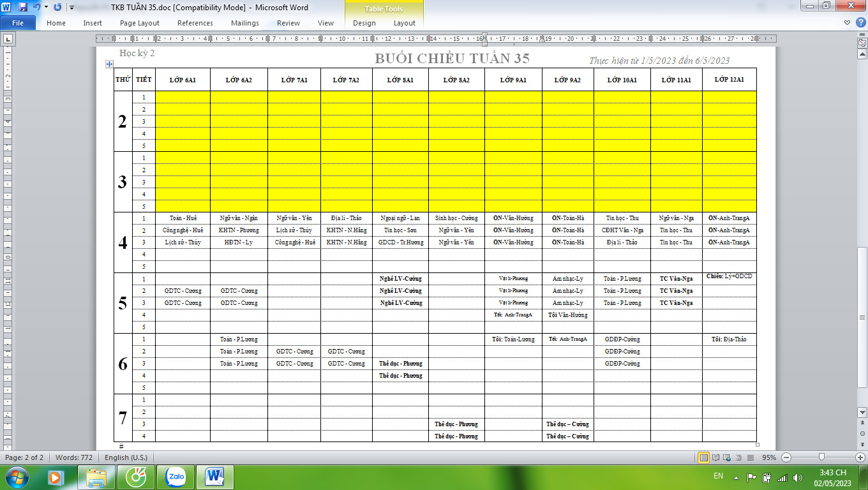Switch to Outline view icon
This screenshot has height=490, width=868.
pos(738,457)
